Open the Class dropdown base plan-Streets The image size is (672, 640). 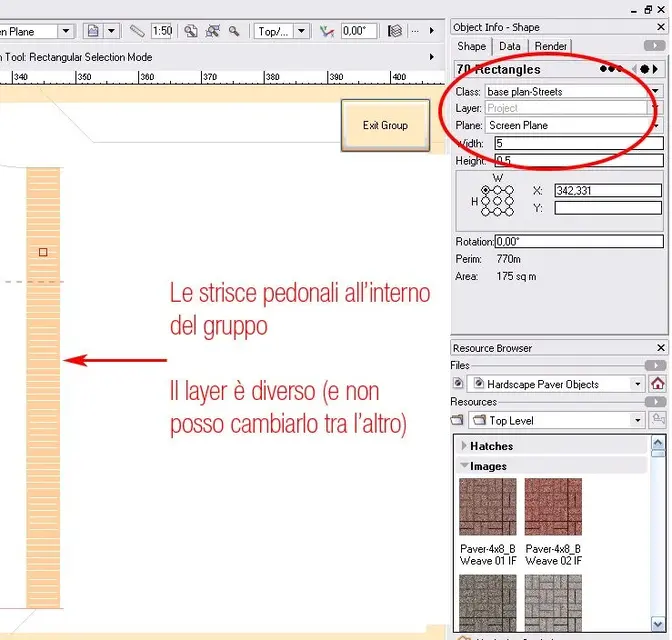(574, 91)
